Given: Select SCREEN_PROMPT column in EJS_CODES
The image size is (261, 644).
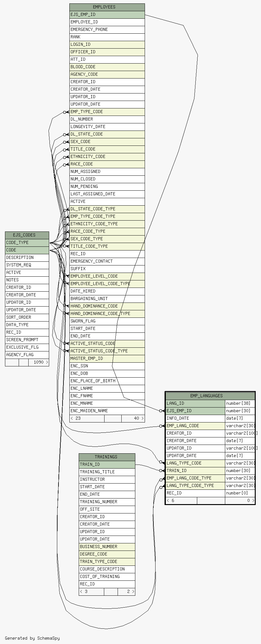Looking at the screenshot, I should point(27,340).
